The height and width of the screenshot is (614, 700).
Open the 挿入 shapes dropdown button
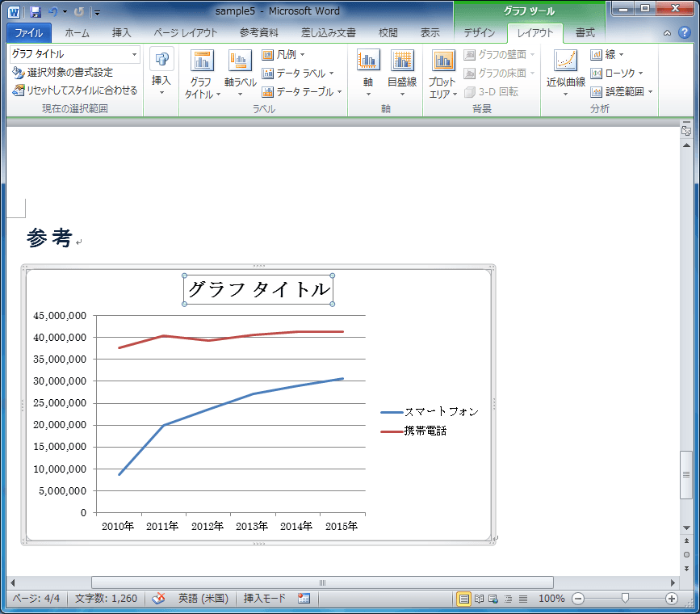click(161, 73)
